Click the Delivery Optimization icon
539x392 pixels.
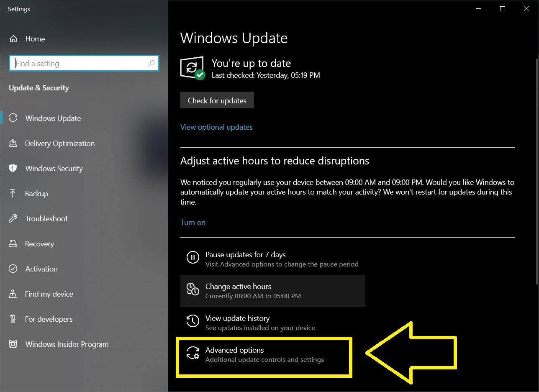pos(13,143)
